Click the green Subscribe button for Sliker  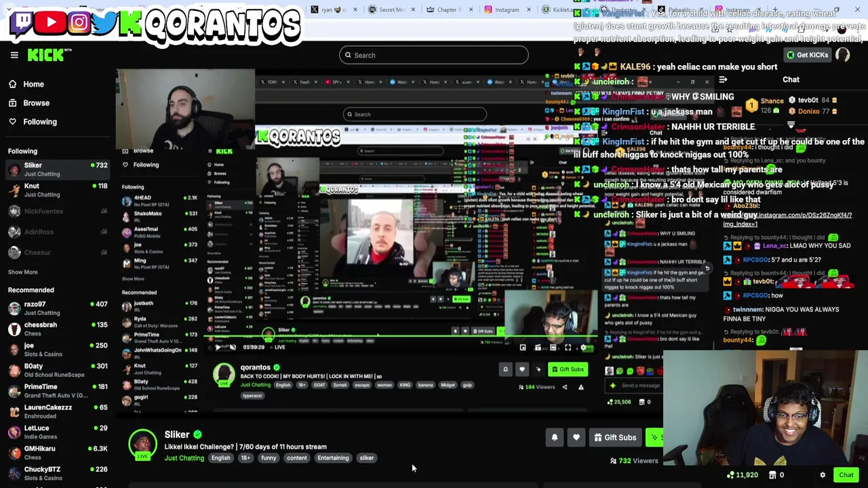[654, 438]
